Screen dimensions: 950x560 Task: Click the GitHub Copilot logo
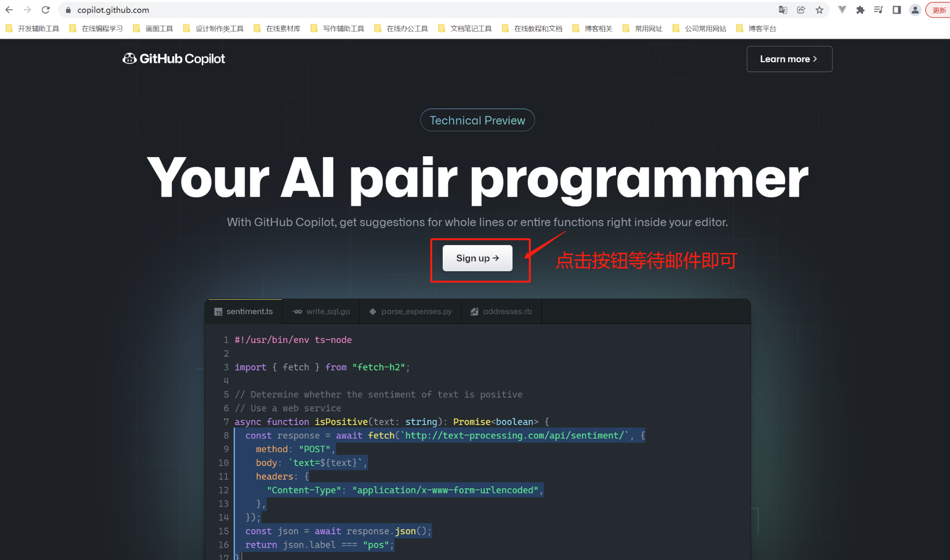[x=174, y=59]
